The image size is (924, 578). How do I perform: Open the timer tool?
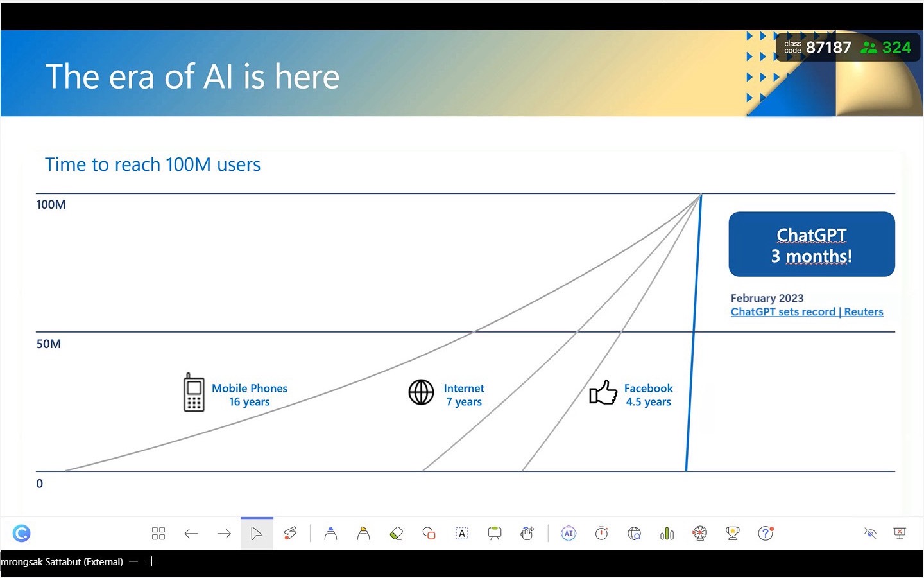click(x=601, y=533)
